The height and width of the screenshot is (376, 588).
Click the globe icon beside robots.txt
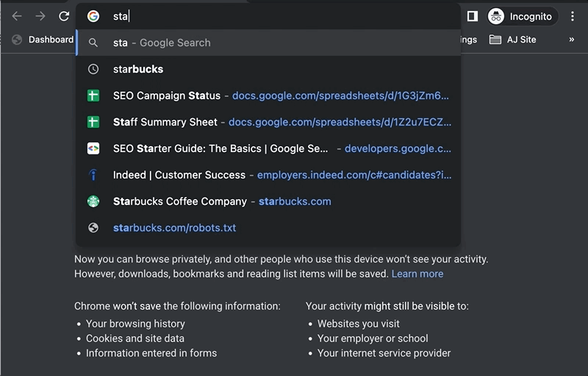[93, 228]
